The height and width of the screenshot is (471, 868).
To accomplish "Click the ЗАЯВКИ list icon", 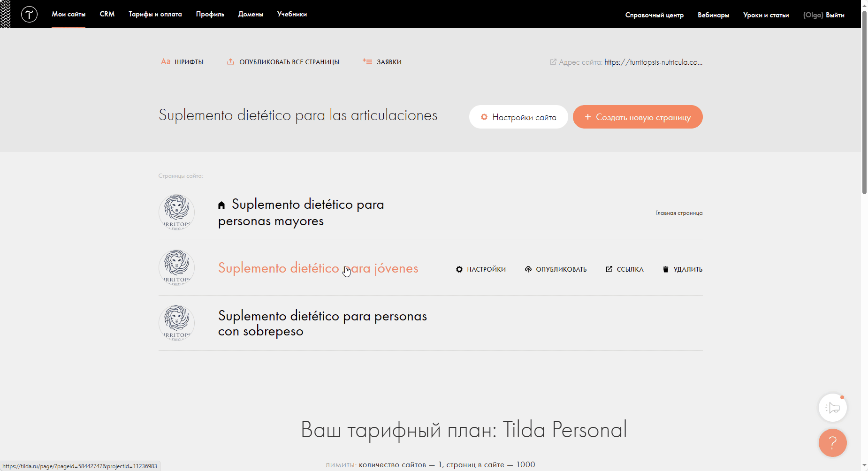I will pos(367,62).
